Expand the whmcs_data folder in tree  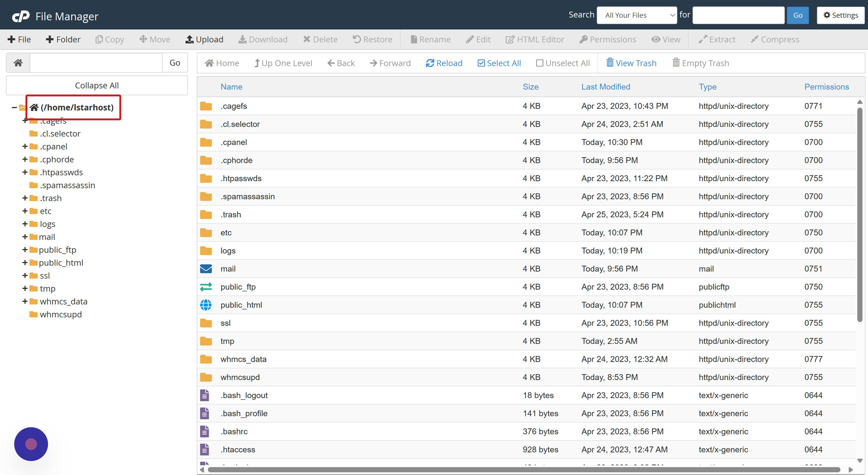[25, 301]
